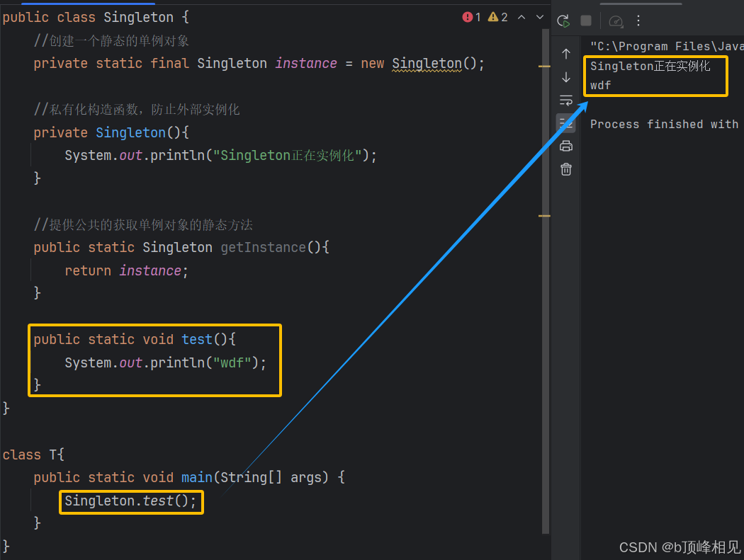Image resolution: width=744 pixels, height=560 pixels.
Task: Click the console command line '"C:\Program Files\Java'
Action: (667, 47)
